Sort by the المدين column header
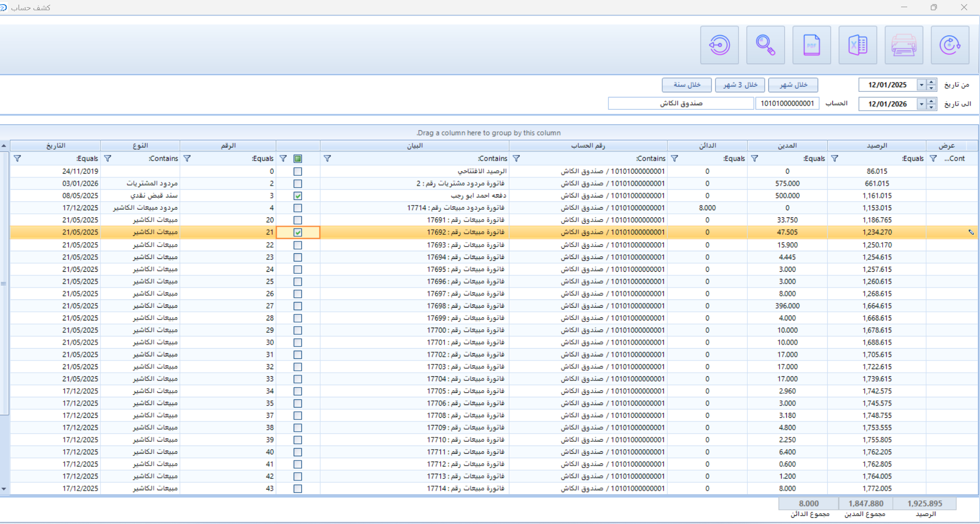This screenshot has width=980, height=524. coord(787,146)
